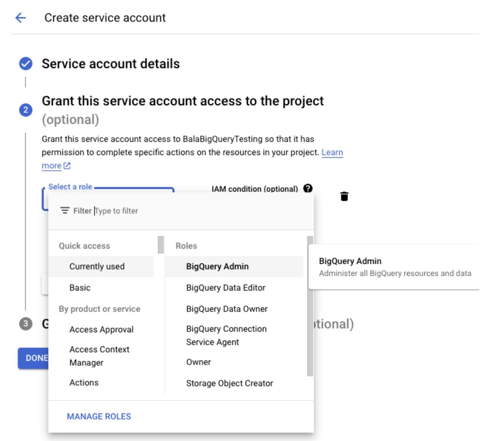Select the Owner role
The height and width of the screenshot is (441, 504).
tap(234, 362)
